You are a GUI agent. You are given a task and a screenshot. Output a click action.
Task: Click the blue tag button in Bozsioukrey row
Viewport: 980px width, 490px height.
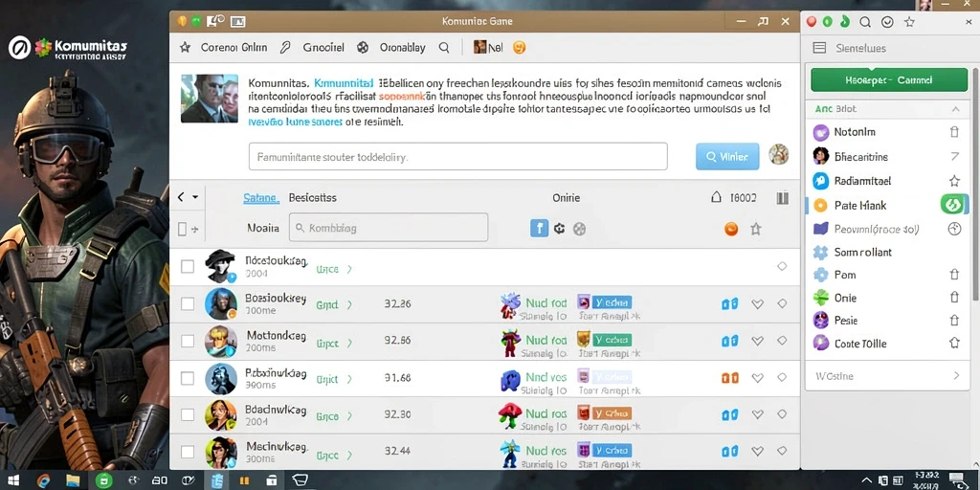pyautogui.click(x=612, y=303)
